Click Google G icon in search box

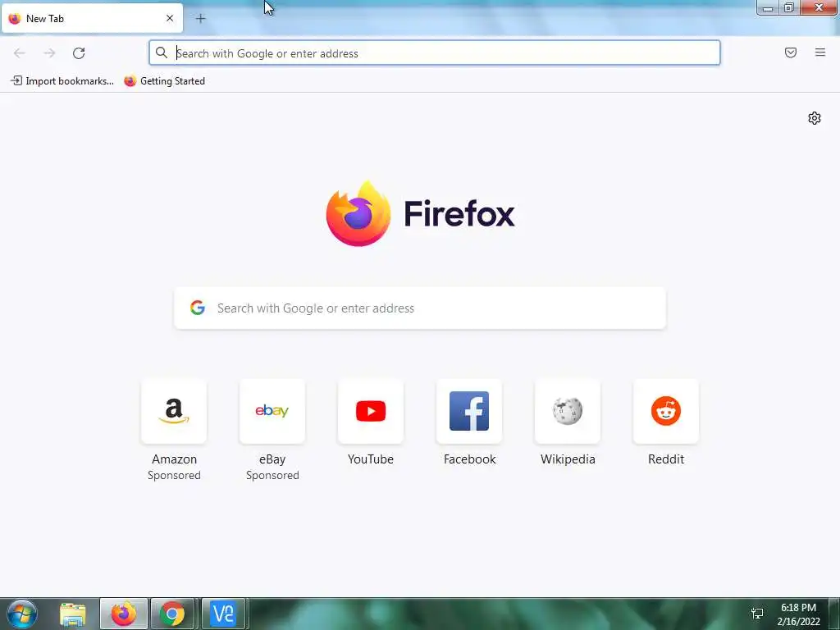[x=198, y=308]
